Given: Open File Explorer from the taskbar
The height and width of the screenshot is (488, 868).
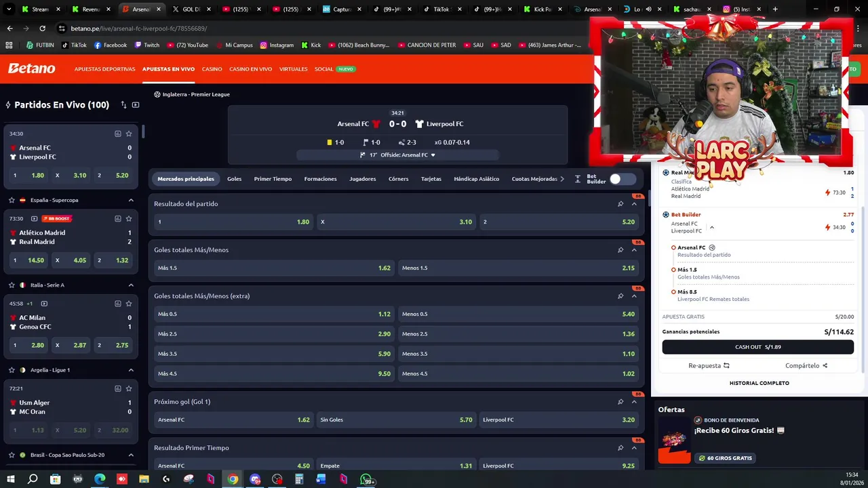Looking at the screenshot, I should [x=144, y=479].
